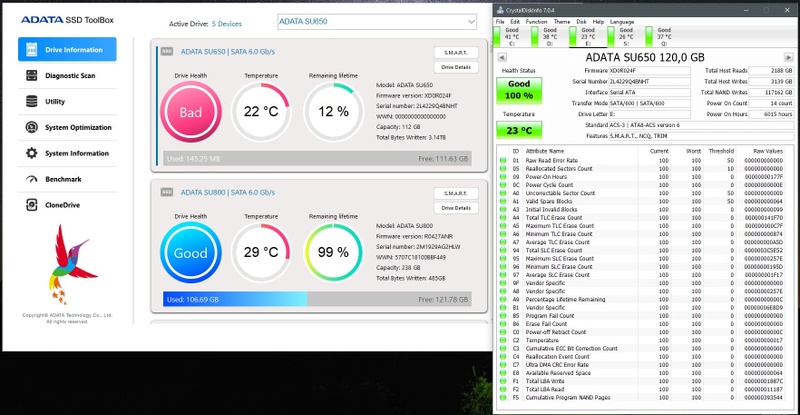Click Drive Details button for ADATA SU800
The width and height of the screenshot is (800, 415).
(456, 208)
